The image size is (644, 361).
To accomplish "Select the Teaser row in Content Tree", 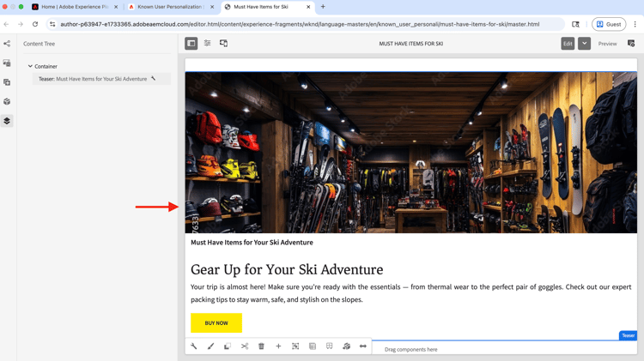I will click(x=101, y=79).
